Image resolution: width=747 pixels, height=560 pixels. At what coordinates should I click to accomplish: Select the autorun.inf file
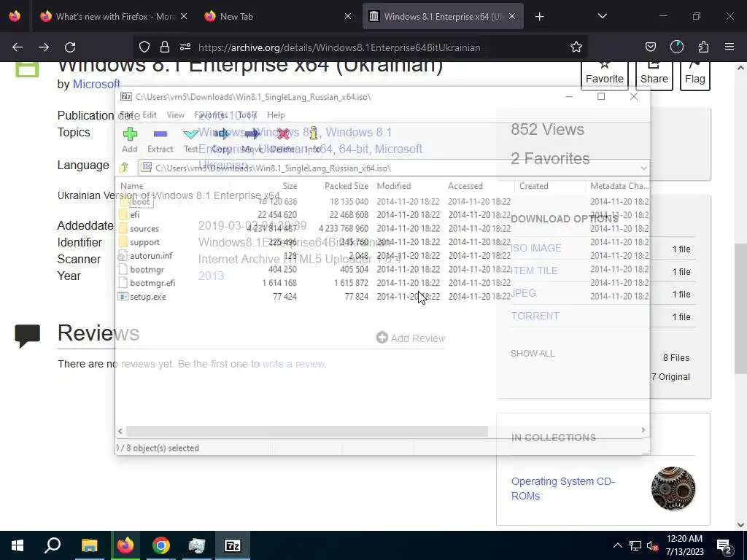click(x=151, y=256)
